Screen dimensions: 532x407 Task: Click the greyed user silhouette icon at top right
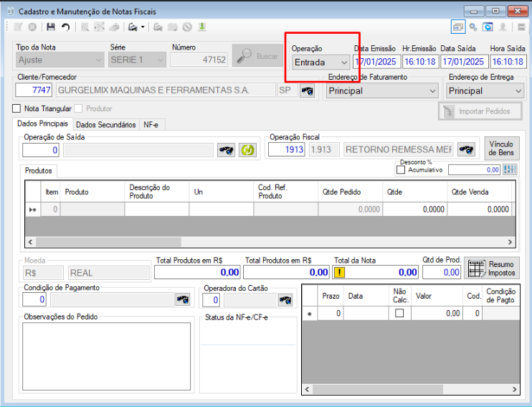(503, 27)
